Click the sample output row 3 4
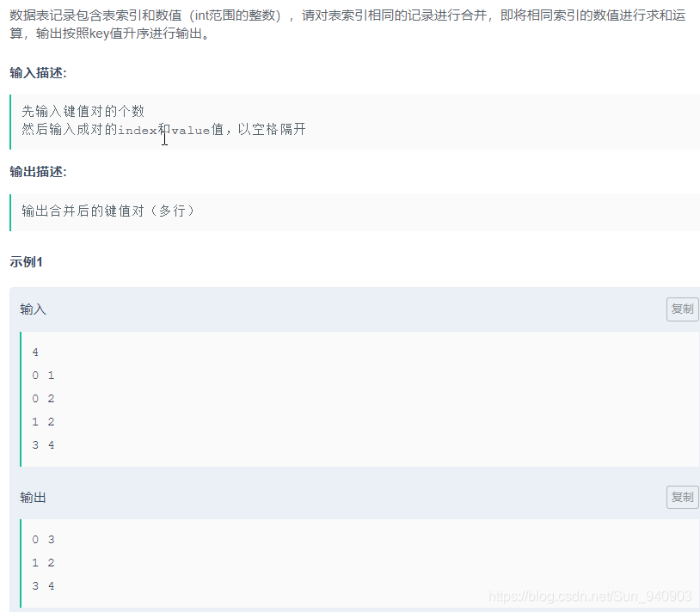 click(x=43, y=586)
